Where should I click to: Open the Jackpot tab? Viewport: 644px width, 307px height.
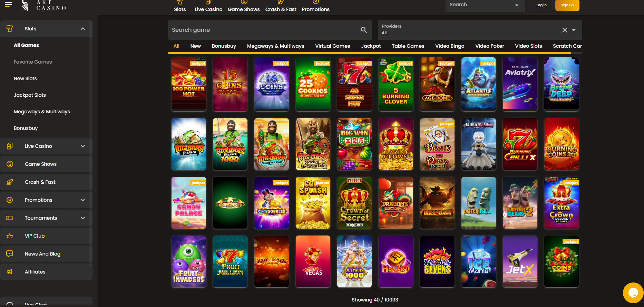pos(371,46)
